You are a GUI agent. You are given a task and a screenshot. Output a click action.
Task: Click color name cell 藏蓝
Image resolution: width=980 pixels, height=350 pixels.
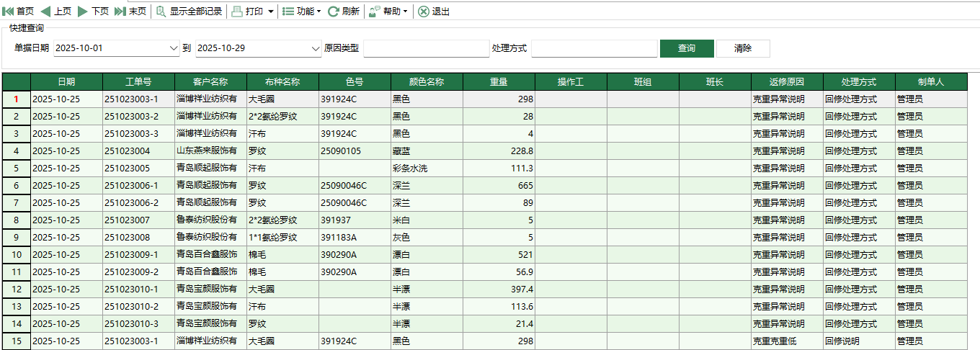427,151
